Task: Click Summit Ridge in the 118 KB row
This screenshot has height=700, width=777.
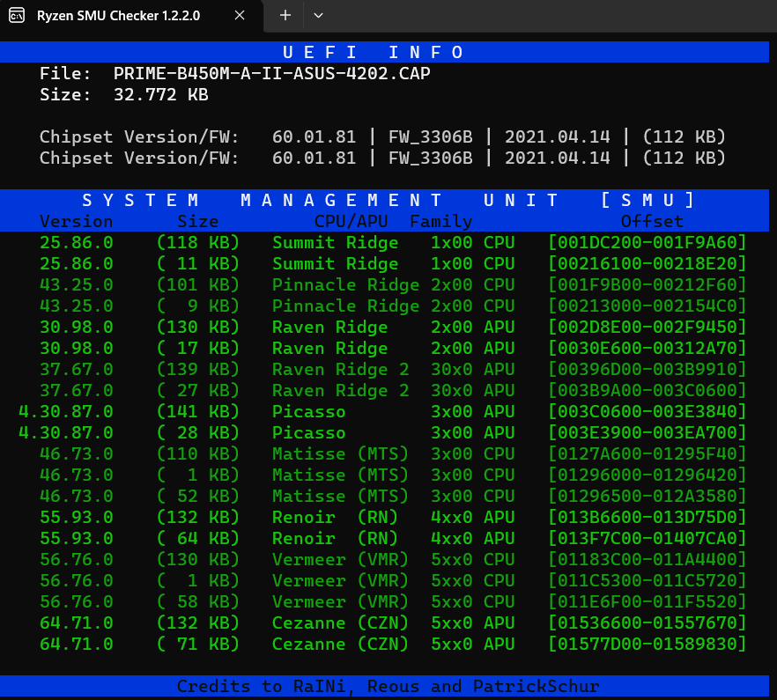Action: pos(335,242)
